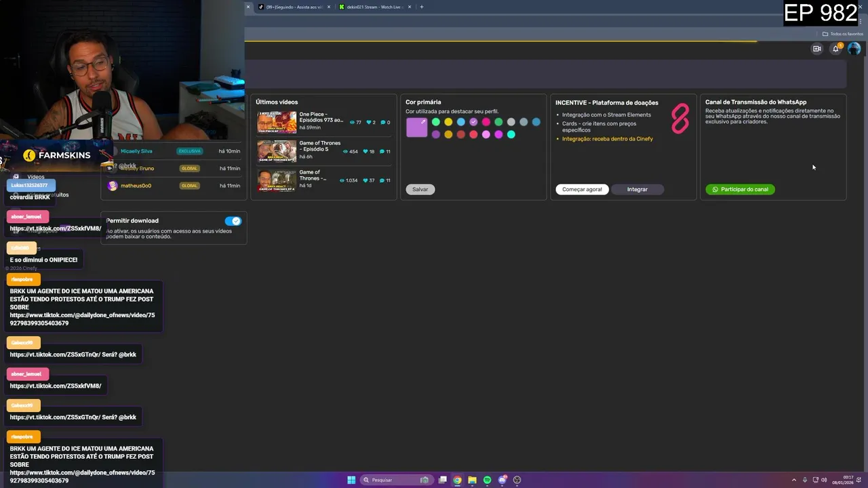Open Game of Thrones Episódio 5 thumbnail
868x488 pixels.
(x=277, y=151)
